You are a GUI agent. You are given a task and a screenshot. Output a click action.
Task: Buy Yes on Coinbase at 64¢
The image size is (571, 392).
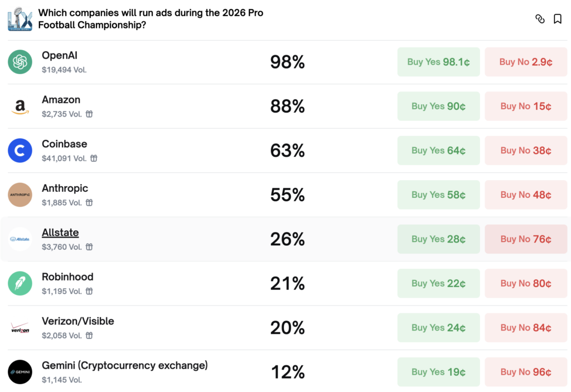pyautogui.click(x=438, y=151)
